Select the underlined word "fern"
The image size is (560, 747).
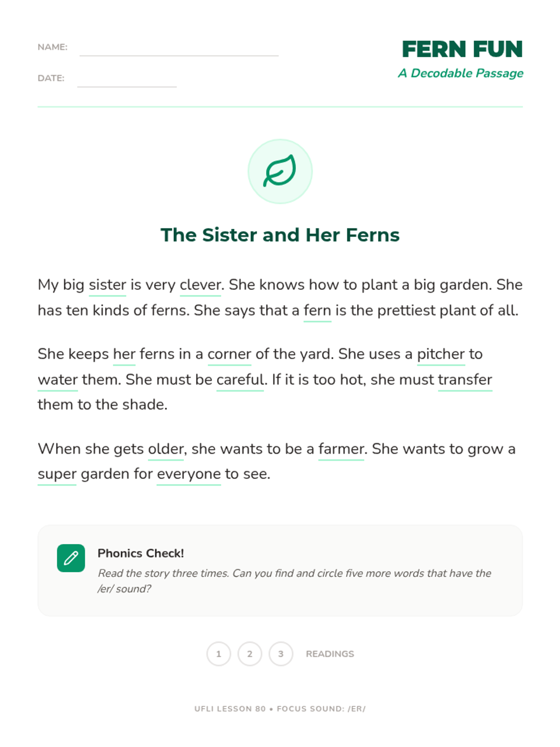[317, 310]
